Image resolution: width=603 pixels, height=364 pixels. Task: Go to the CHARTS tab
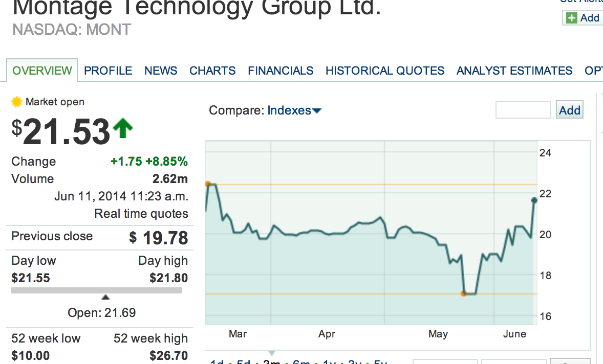click(212, 71)
